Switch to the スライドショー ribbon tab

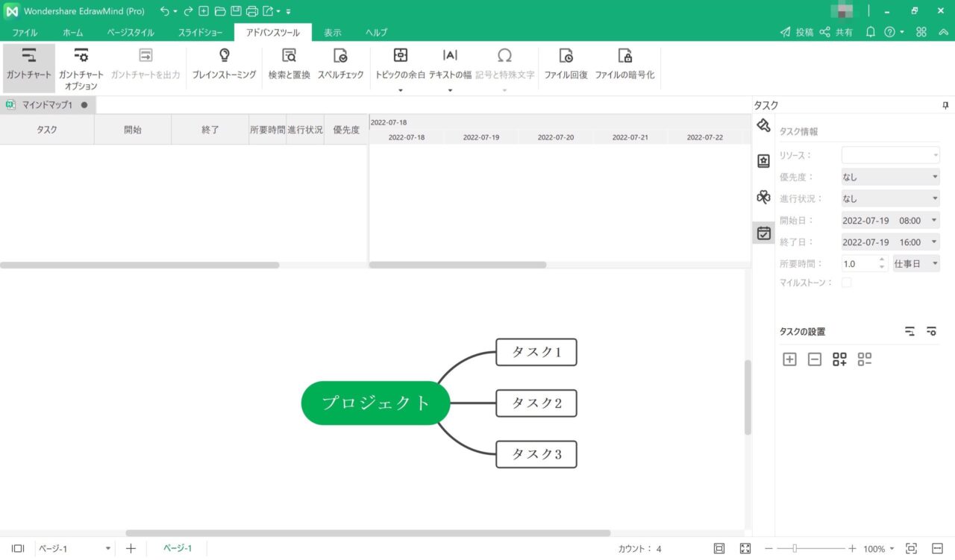200,33
